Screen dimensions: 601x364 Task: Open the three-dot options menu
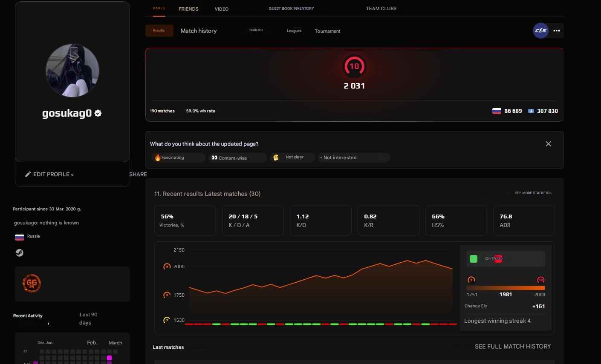[x=557, y=30]
